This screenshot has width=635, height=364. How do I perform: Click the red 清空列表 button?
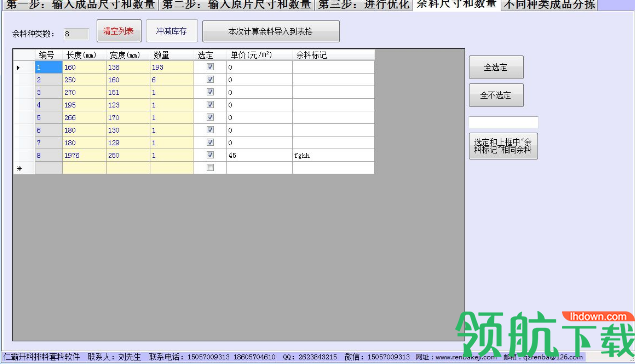[x=119, y=31]
